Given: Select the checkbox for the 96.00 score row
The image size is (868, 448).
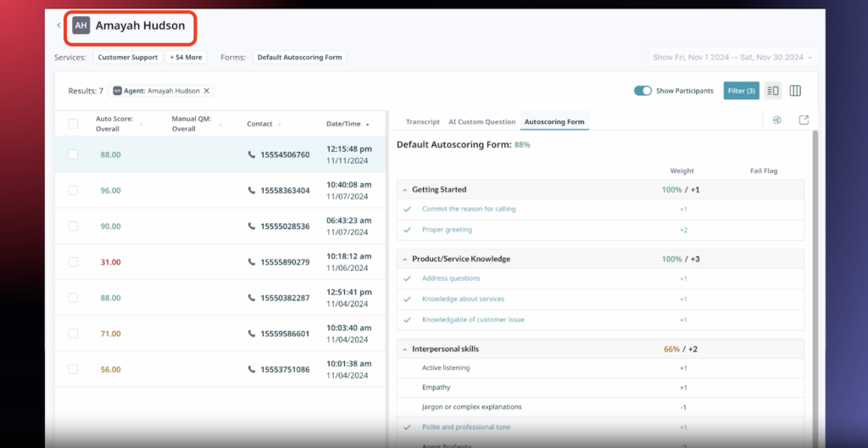Looking at the screenshot, I should pyautogui.click(x=73, y=191).
